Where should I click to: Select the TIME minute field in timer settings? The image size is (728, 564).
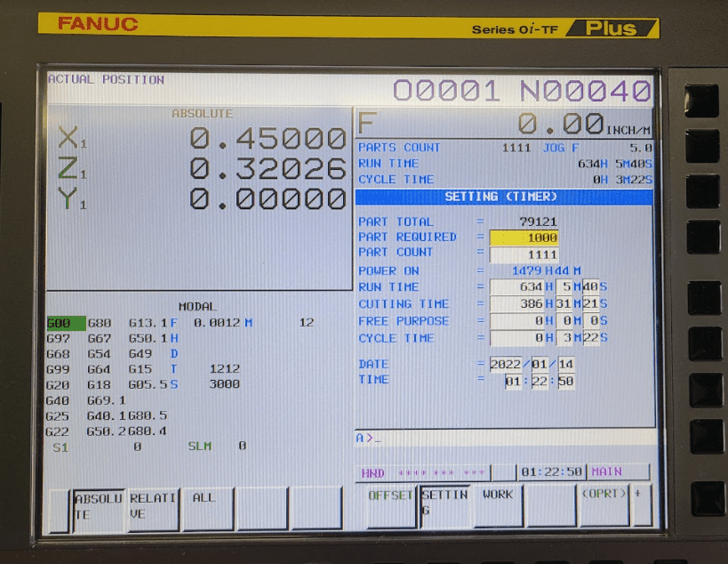[x=540, y=382]
